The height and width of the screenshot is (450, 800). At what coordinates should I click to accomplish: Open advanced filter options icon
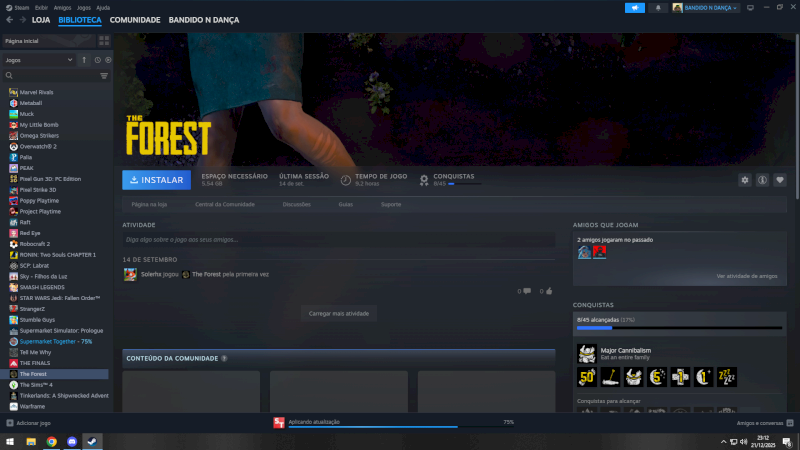(x=104, y=75)
